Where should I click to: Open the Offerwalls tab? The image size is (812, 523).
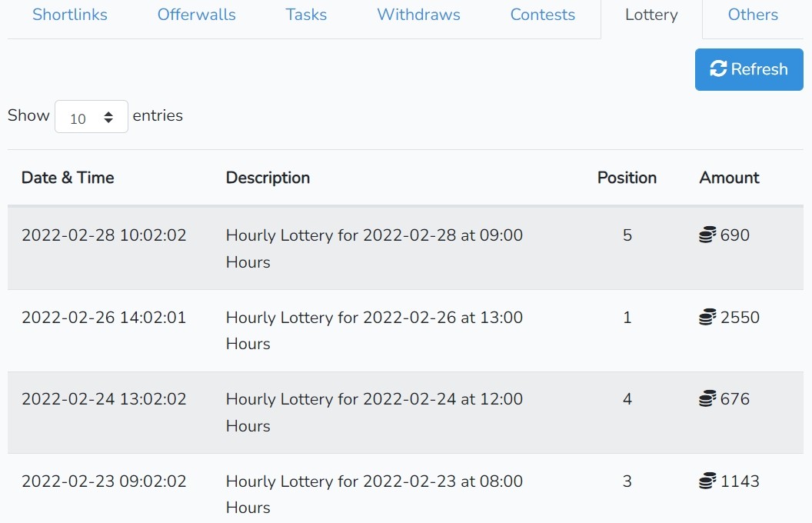pyautogui.click(x=196, y=15)
